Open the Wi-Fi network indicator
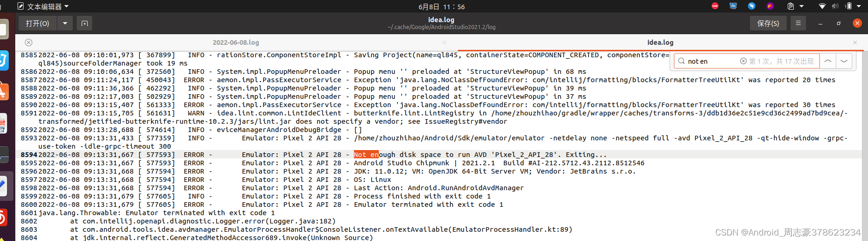 coord(822,6)
